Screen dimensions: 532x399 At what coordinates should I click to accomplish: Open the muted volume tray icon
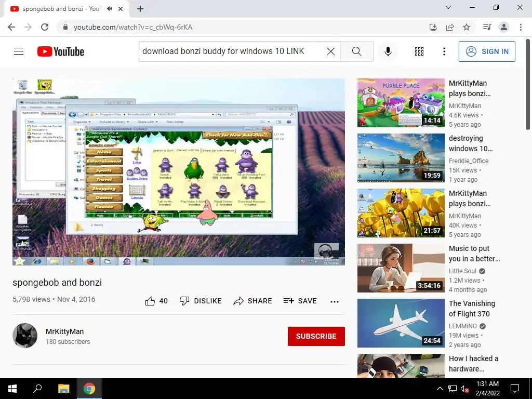pos(465,389)
